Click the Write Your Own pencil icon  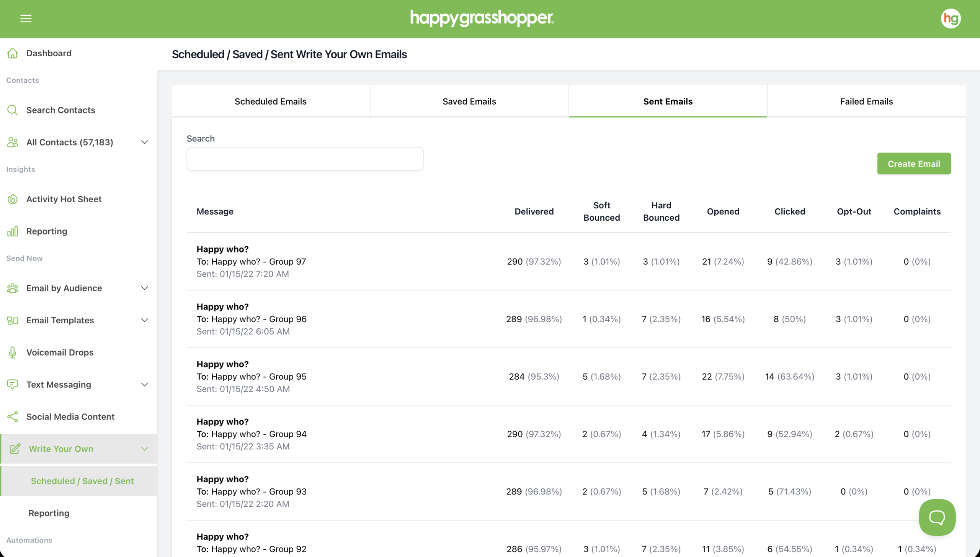click(15, 449)
